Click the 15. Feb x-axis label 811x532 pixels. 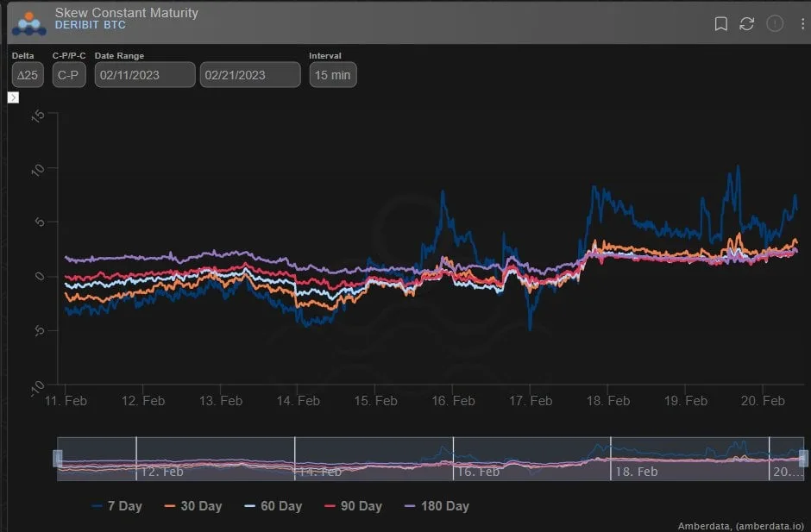tap(375, 401)
